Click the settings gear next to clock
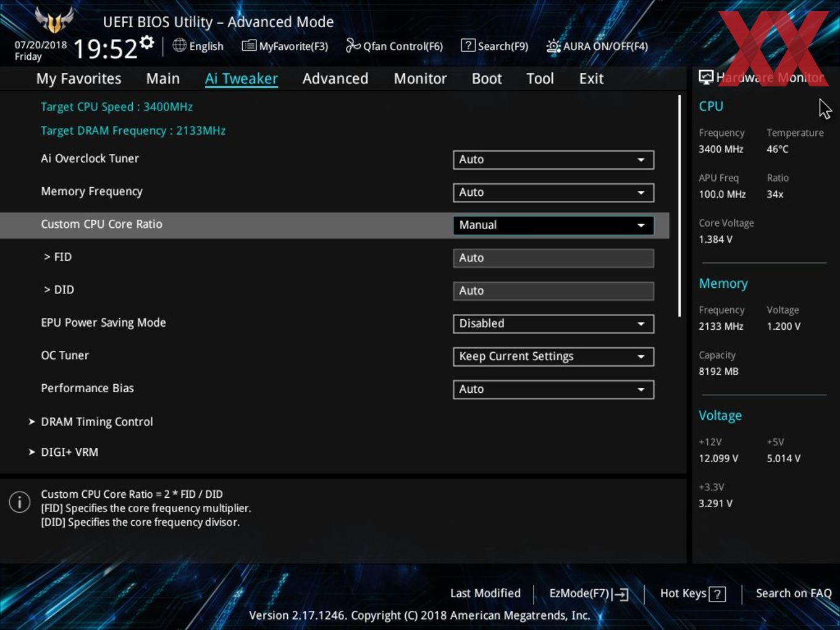 [x=147, y=43]
